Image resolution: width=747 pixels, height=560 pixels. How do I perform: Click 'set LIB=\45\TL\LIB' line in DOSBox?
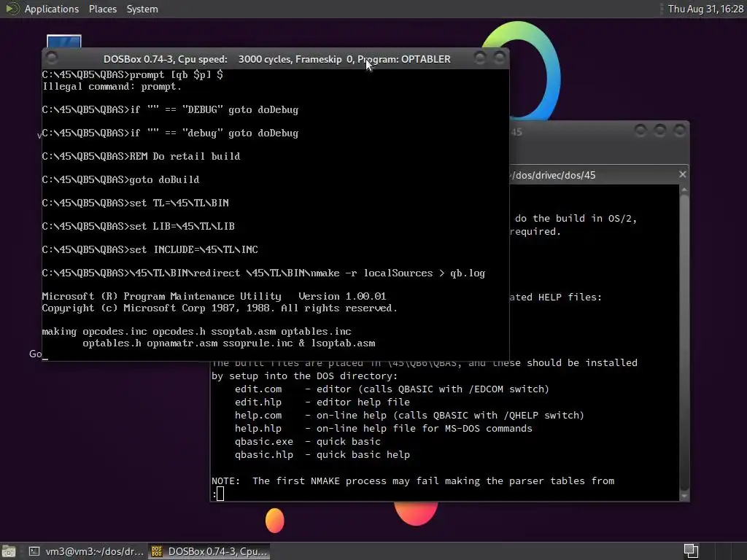(138, 226)
